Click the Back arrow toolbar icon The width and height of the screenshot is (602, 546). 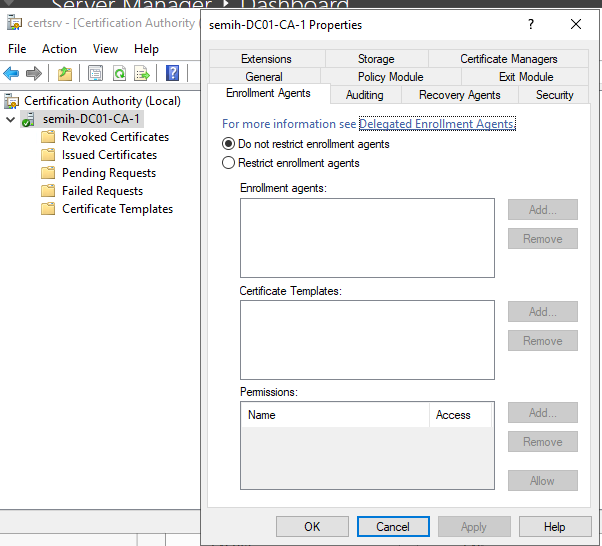click(x=12, y=73)
